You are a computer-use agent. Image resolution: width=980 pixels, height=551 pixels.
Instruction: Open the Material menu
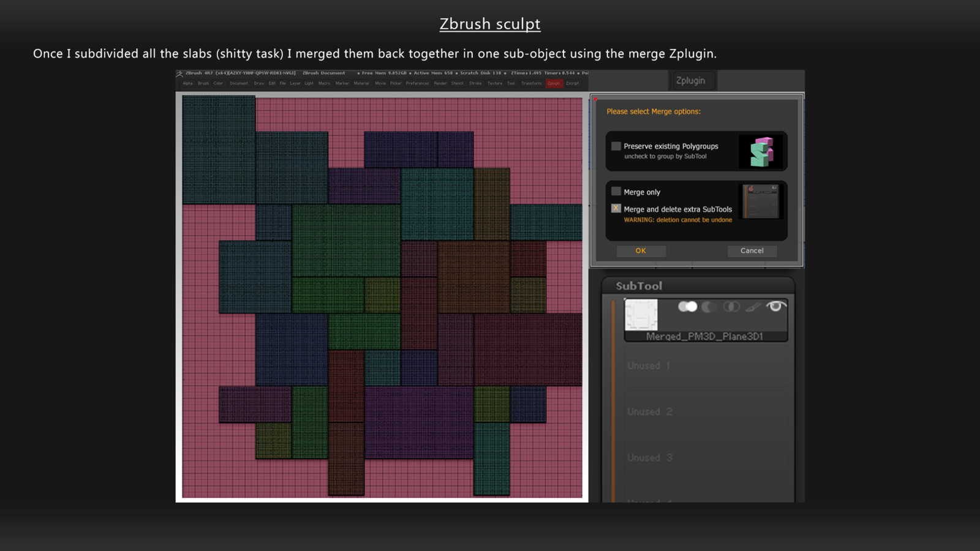click(x=361, y=83)
